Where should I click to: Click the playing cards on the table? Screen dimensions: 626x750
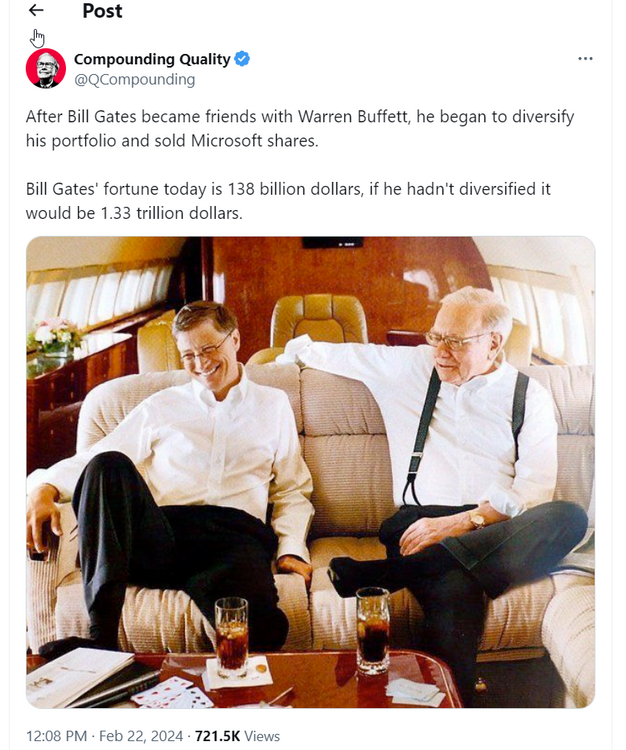(173, 694)
